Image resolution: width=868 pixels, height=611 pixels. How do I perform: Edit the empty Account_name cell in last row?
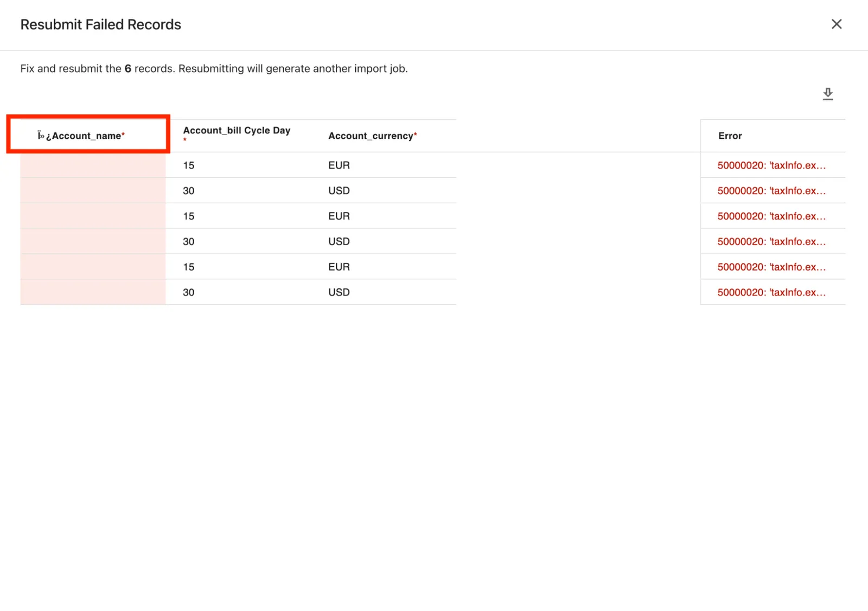[93, 292]
